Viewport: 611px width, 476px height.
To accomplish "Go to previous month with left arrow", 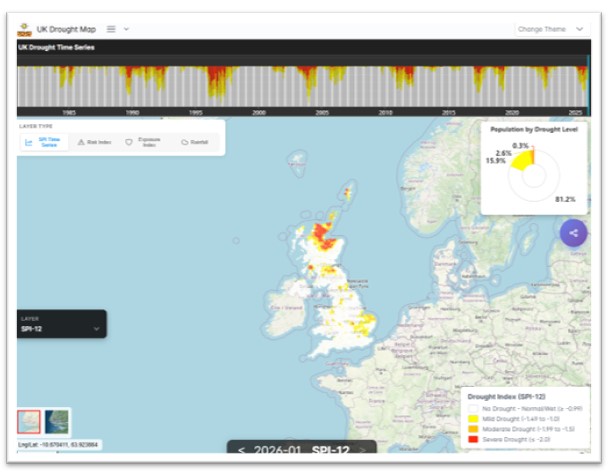I will 241,451.
